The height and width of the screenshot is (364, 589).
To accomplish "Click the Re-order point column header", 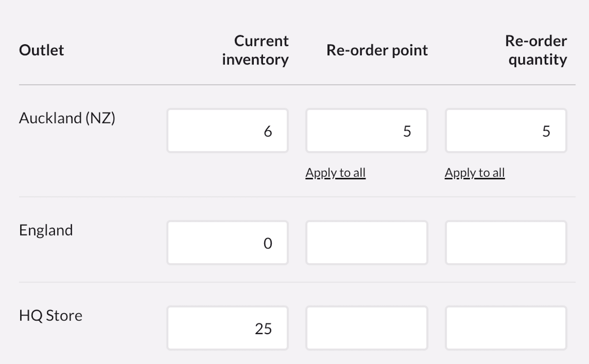I will click(x=377, y=50).
